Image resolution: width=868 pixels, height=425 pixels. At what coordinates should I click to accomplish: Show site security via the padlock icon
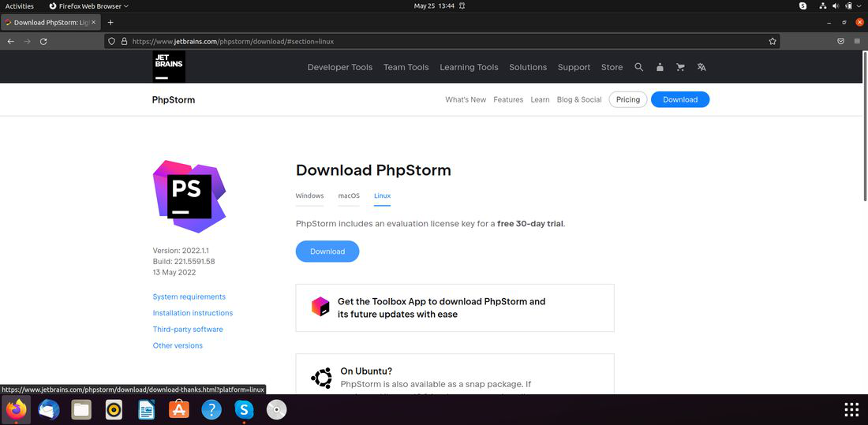pyautogui.click(x=124, y=42)
